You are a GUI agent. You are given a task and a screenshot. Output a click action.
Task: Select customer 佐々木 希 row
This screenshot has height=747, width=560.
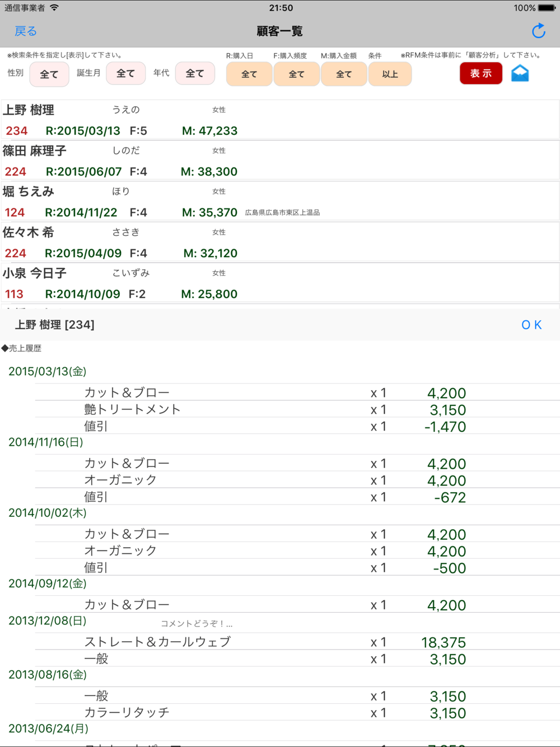(280, 242)
